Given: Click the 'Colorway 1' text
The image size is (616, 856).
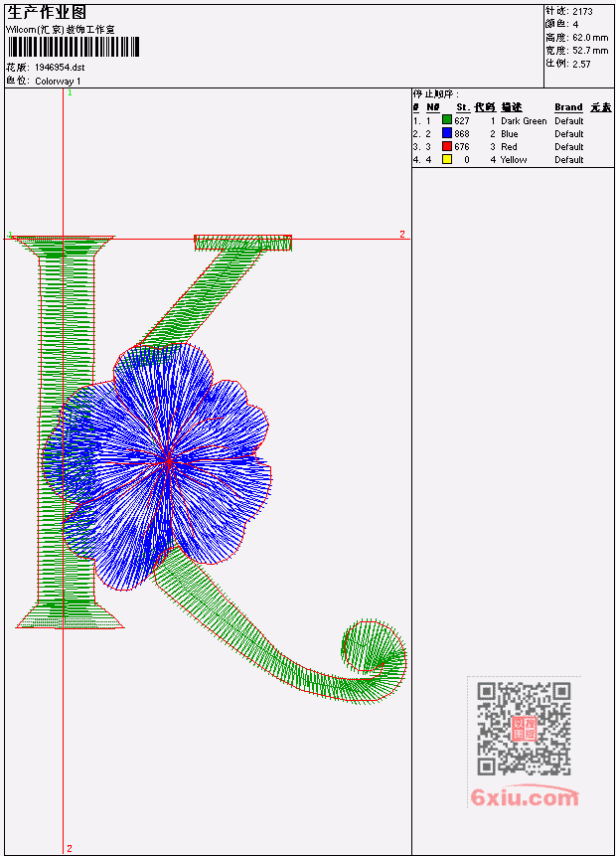Looking at the screenshot, I should click(58, 82).
